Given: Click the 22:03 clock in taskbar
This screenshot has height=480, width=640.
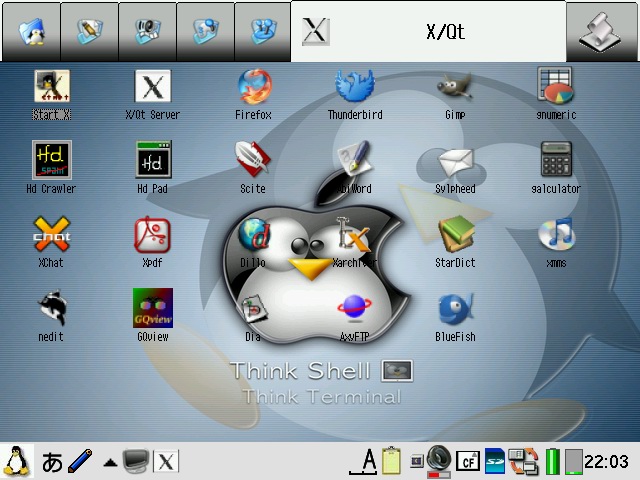Looking at the screenshot, I should tap(608, 461).
